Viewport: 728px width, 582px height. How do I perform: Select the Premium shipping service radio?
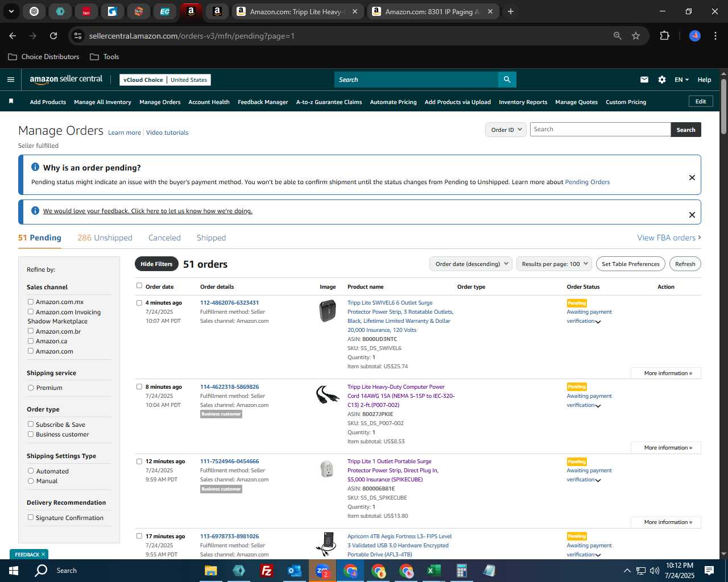31,388
